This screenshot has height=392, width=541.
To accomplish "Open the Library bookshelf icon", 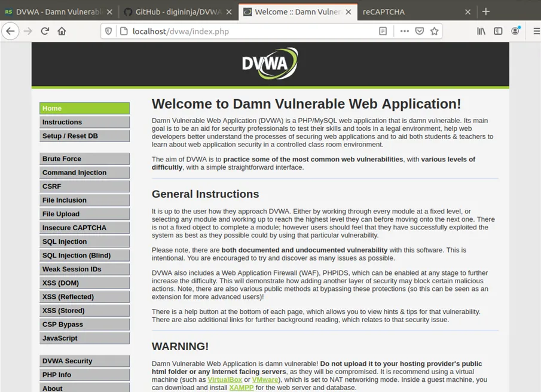I will (481, 32).
